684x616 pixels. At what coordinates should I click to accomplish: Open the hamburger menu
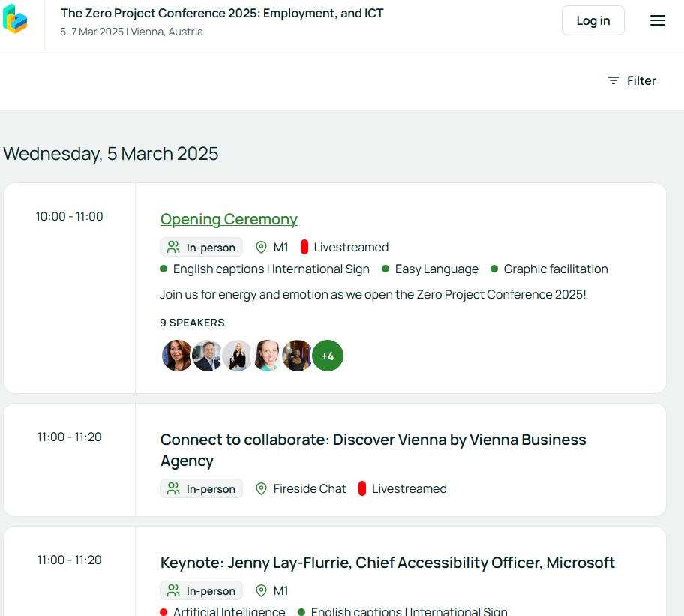658,21
